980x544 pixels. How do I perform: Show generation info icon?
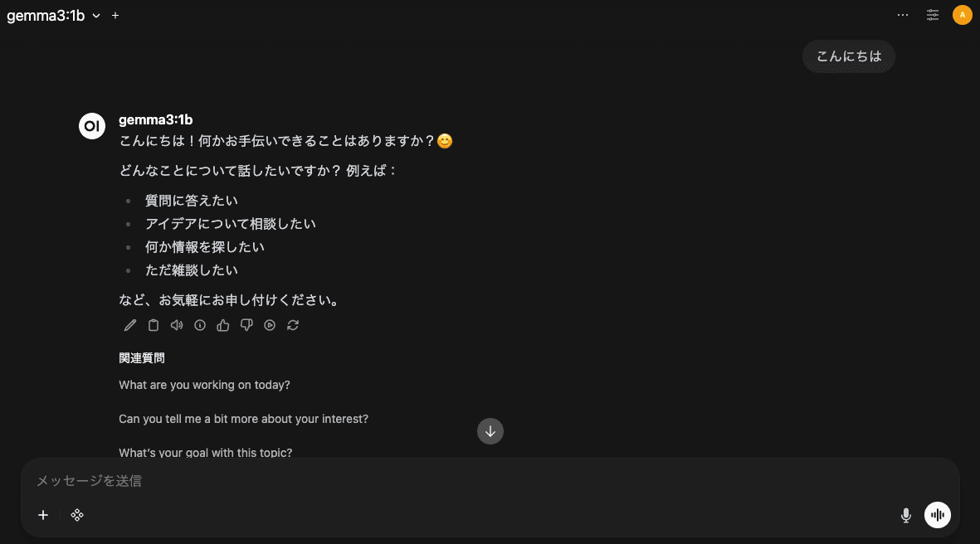200,325
